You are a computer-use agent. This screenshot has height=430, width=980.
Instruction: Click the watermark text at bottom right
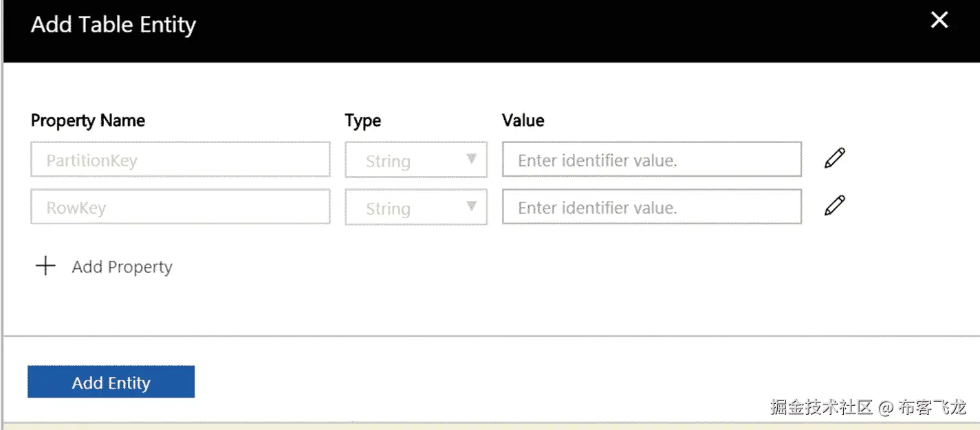coord(868,407)
